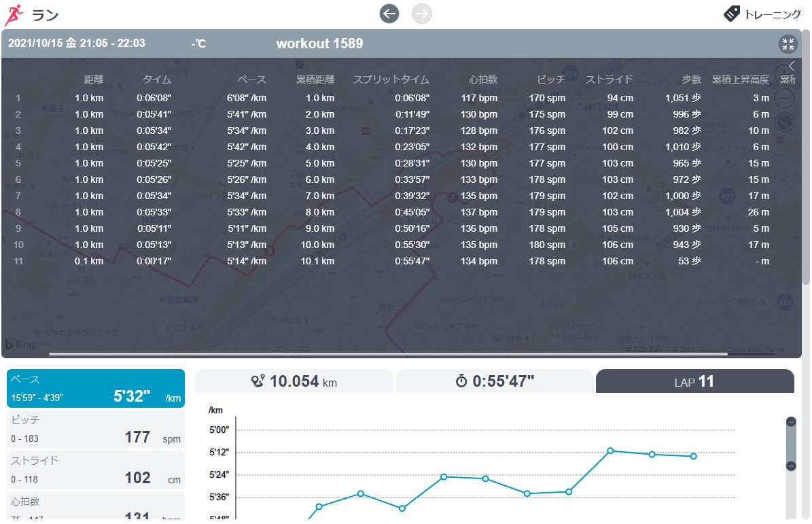Click the date 2021/10/15 金 21:05 - 22:03

pos(77,43)
